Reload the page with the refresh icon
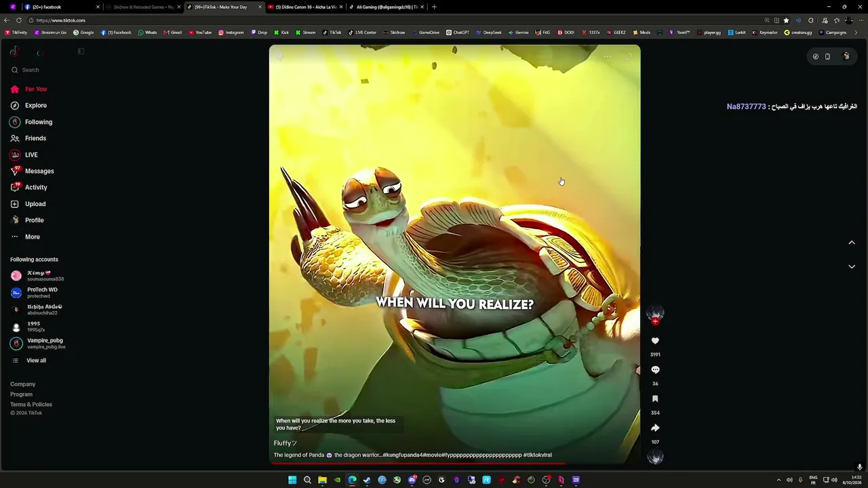The height and width of the screenshot is (488, 868). pyautogui.click(x=20, y=20)
